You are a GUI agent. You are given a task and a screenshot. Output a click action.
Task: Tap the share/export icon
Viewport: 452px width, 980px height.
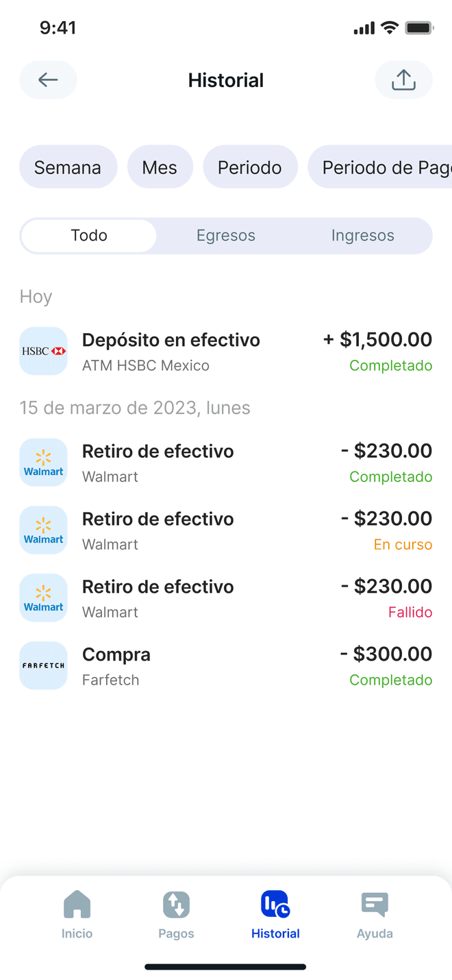tap(403, 80)
